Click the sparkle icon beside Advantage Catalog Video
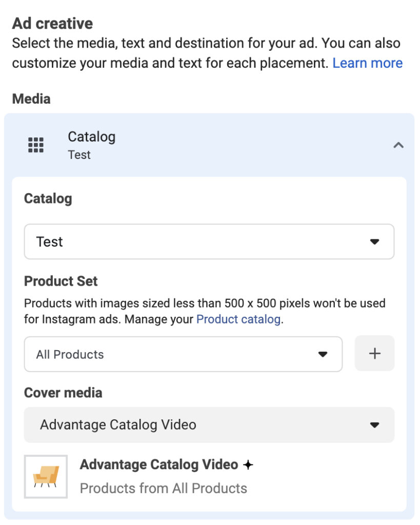 [x=248, y=465]
